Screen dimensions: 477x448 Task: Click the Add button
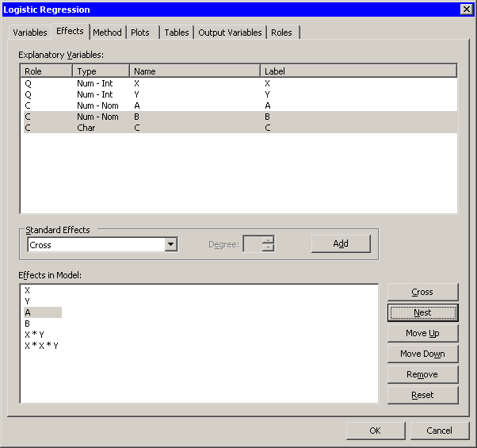point(341,243)
